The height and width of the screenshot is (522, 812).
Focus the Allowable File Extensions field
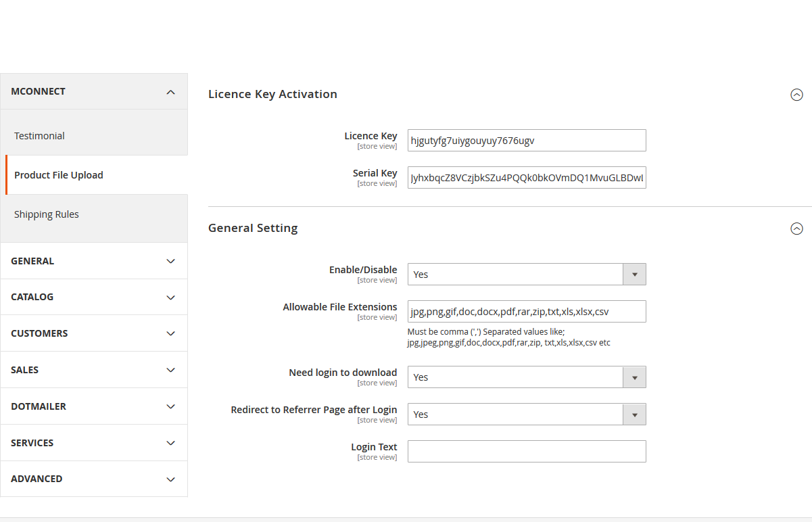click(x=526, y=312)
